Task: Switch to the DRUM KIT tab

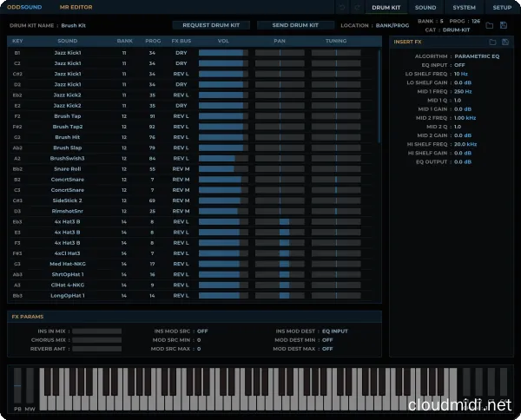Action: click(x=386, y=7)
